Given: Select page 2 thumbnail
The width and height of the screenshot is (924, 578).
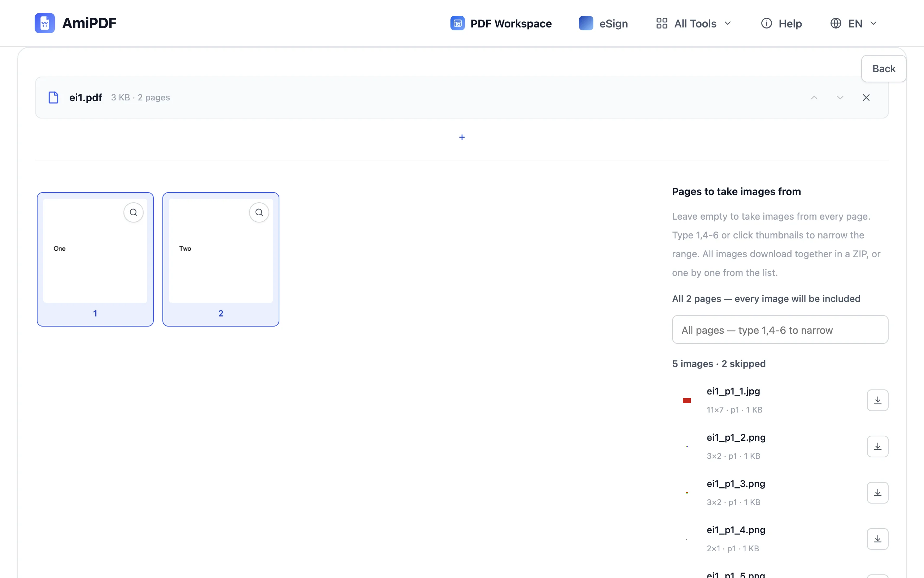Looking at the screenshot, I should (221, 259).
